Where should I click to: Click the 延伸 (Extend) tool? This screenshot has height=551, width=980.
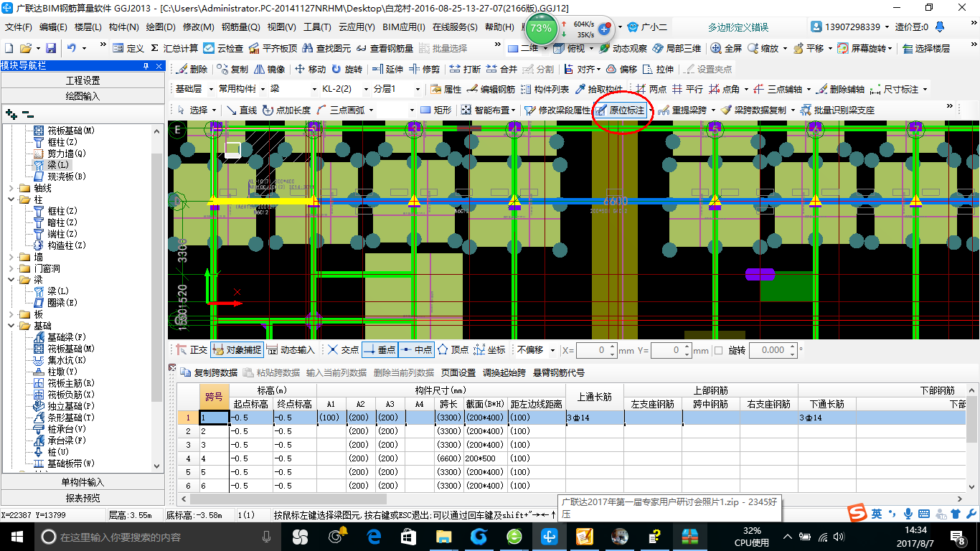point(387,70)
